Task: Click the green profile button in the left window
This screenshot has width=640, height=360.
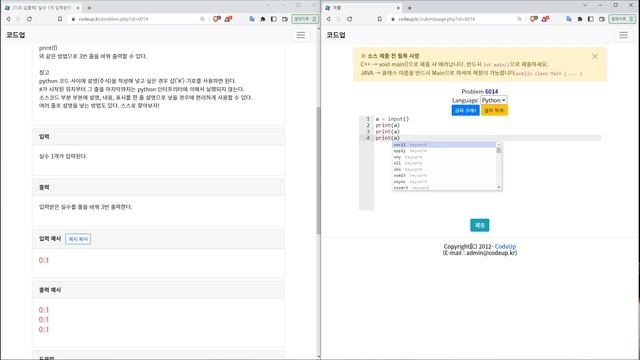Action: [x=305, y=19]
